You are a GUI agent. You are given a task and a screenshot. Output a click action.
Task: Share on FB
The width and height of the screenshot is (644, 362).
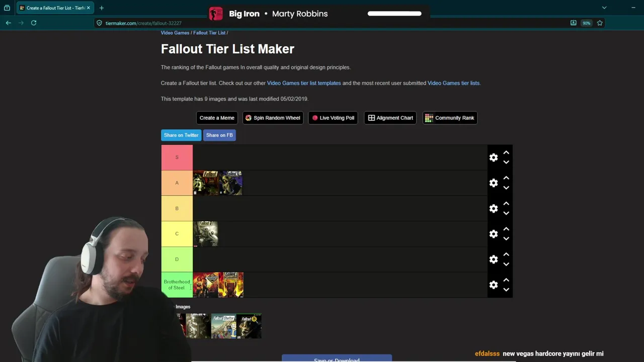coord(219,135)
